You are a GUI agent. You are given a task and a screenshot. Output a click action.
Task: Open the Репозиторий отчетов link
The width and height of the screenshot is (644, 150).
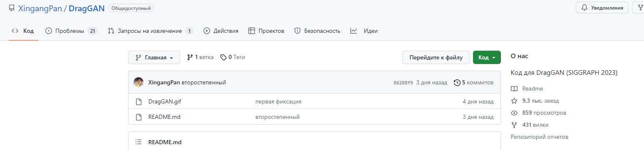(539, 137)
